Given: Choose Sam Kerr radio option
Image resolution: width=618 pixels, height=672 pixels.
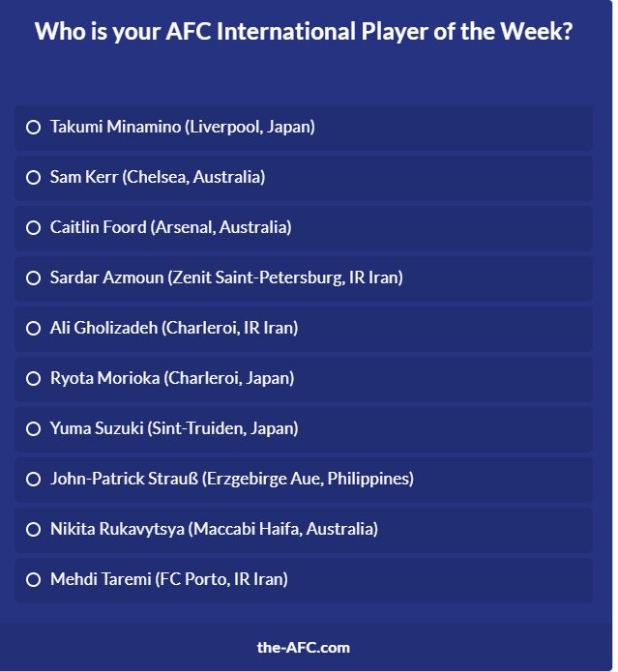Looking at the screenshot, I should (33, 177).
